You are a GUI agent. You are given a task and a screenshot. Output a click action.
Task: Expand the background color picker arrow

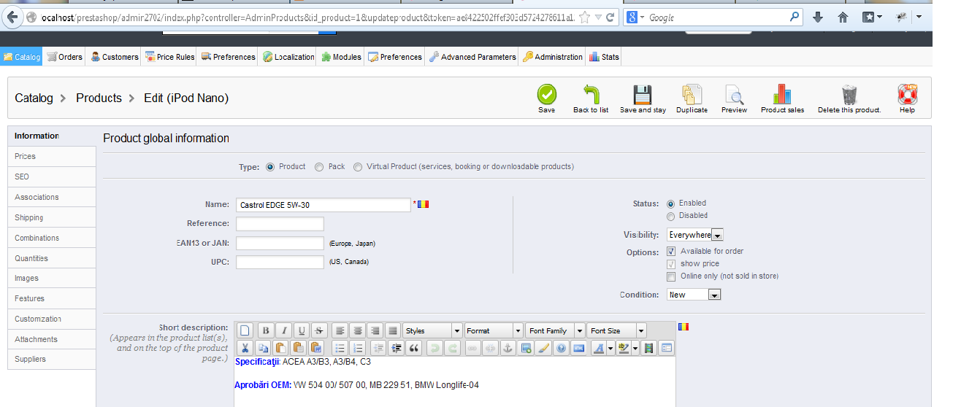click(x=635, y=348)
